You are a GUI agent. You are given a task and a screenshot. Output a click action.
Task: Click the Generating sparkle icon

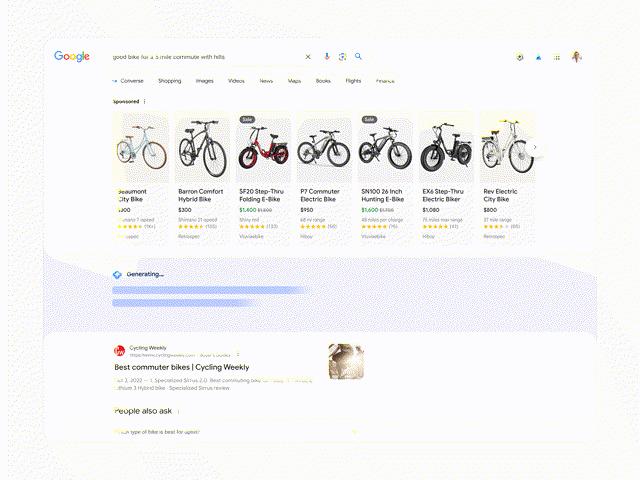pos(117,275)
